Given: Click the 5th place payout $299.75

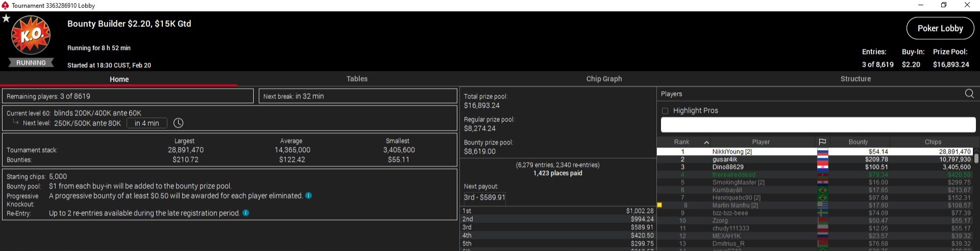Looking at the screenshot, I should click(x=642, y=244).
